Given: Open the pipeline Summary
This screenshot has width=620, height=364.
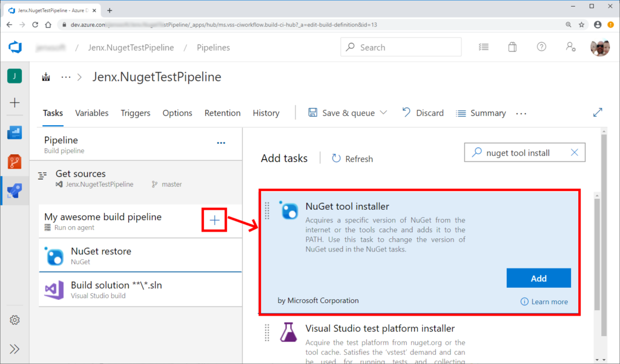Looking at the screenshot, I should [481, 113].
